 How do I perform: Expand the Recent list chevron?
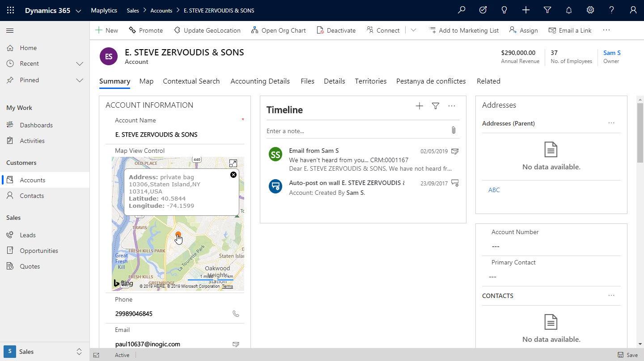80,64
